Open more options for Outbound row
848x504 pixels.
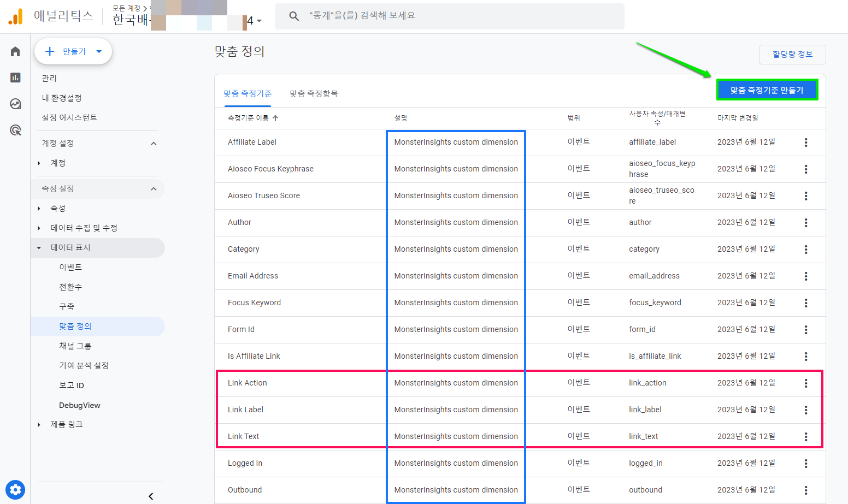coord(806,490)
